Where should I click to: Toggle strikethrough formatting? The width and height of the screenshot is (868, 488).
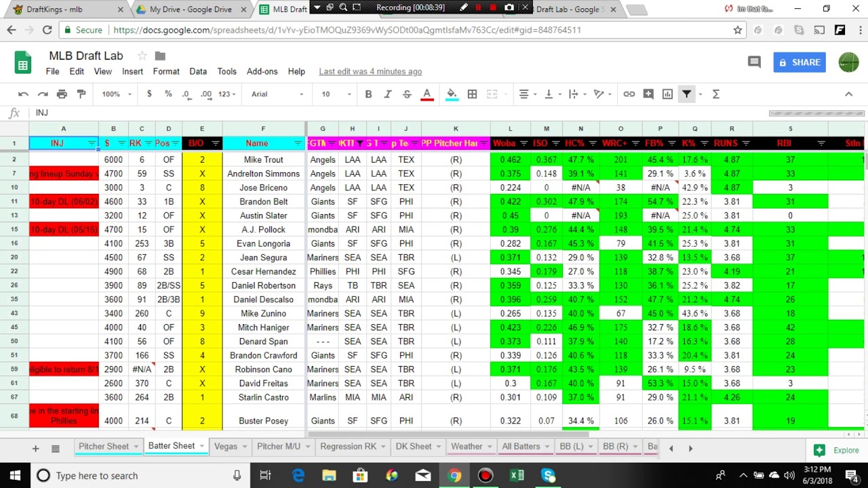407,94
